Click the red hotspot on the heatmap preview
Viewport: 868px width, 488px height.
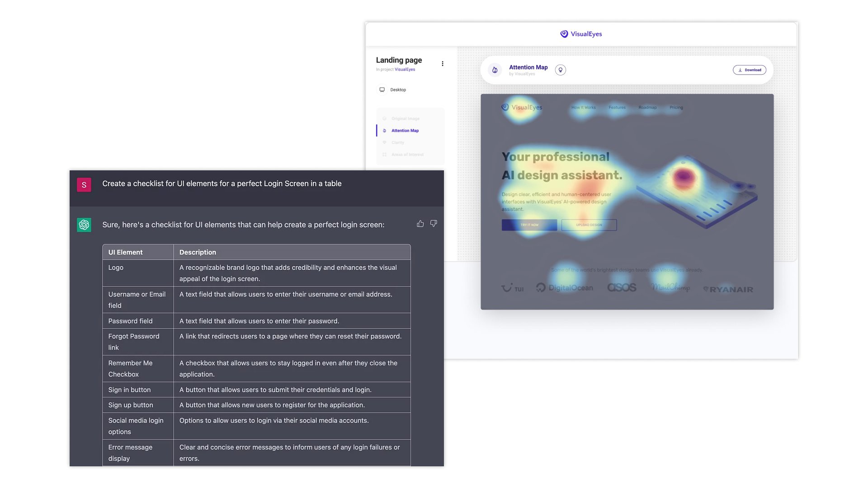click(x=684, y=176)
